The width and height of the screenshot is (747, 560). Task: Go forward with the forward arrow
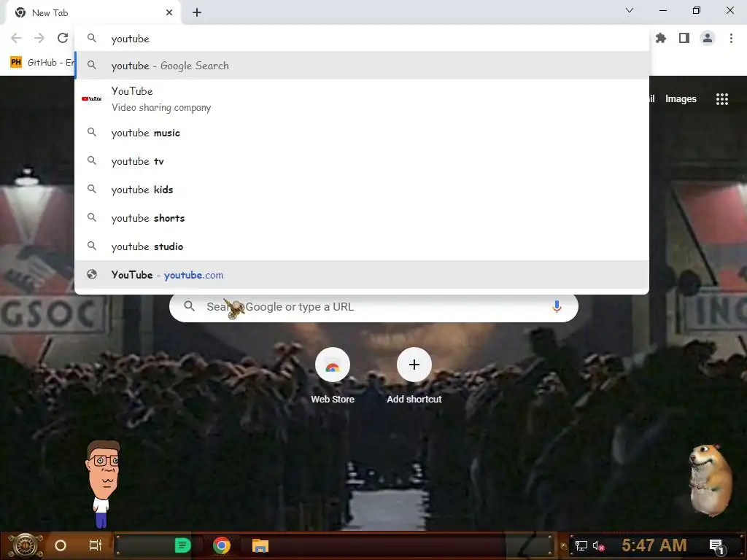[39, 38]
